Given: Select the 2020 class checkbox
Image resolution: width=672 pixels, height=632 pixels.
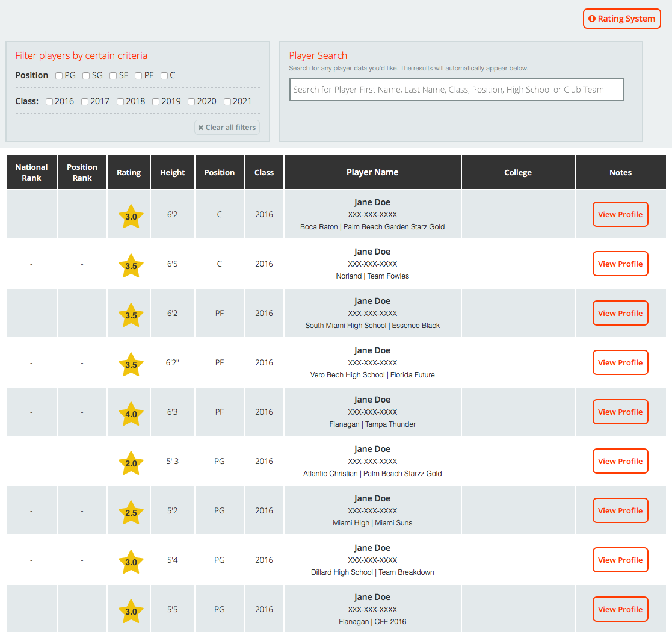Looking at the screenshot, I should pos(191,102).
